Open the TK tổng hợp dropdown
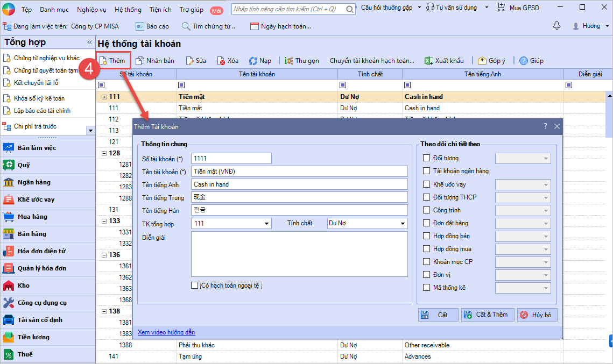Image resolution: width=613 pixels, height=364 pixels. 266,224
